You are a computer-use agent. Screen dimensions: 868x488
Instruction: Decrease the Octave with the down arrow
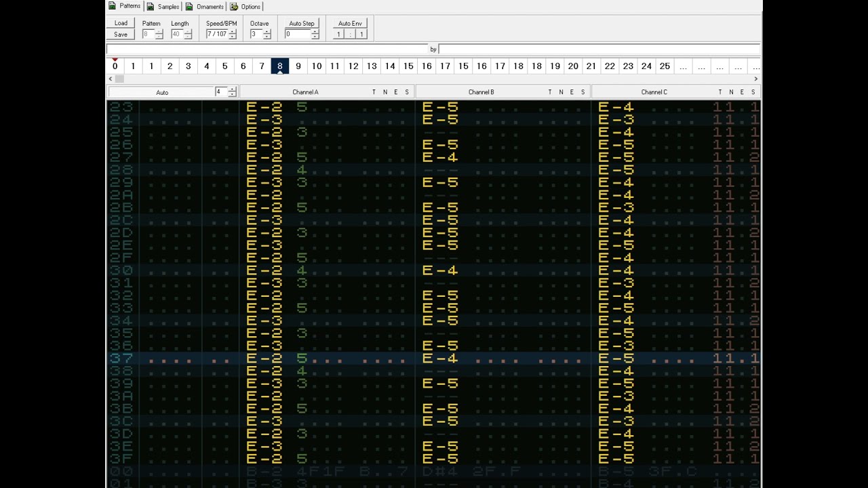267,37
